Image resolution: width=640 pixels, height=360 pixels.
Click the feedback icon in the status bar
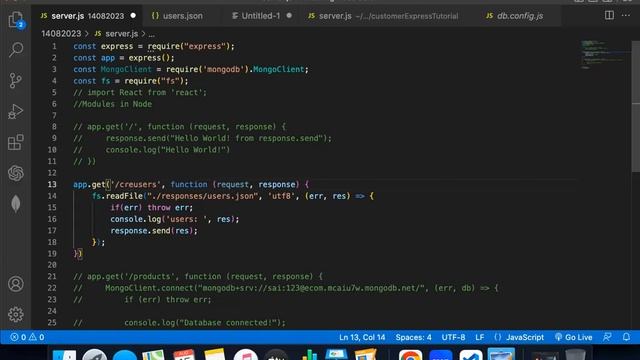point(607,337)
